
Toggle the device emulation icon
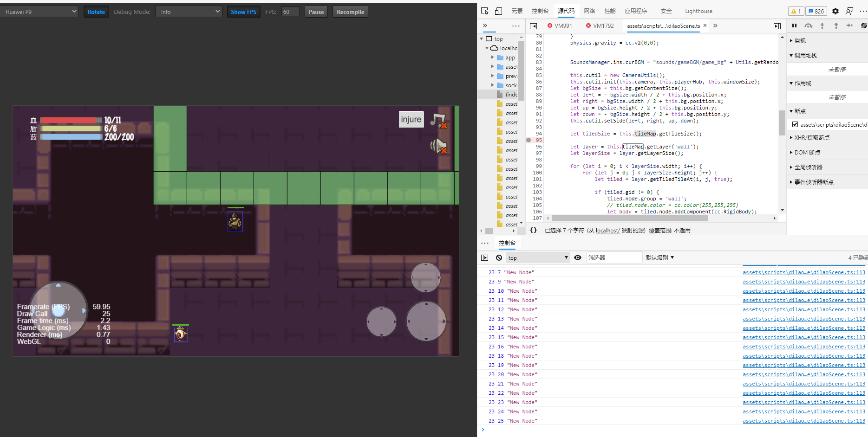pyautogui.click(x=498, y=11)
